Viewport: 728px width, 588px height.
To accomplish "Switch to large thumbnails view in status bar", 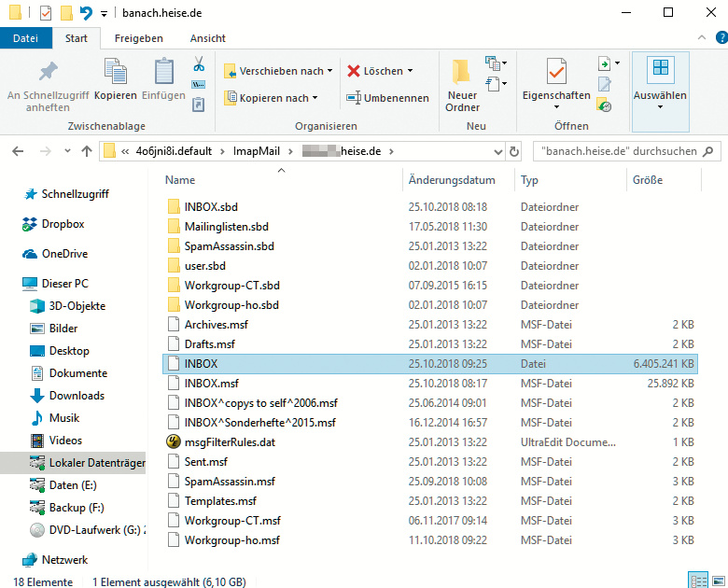I will tap(719, 581).
